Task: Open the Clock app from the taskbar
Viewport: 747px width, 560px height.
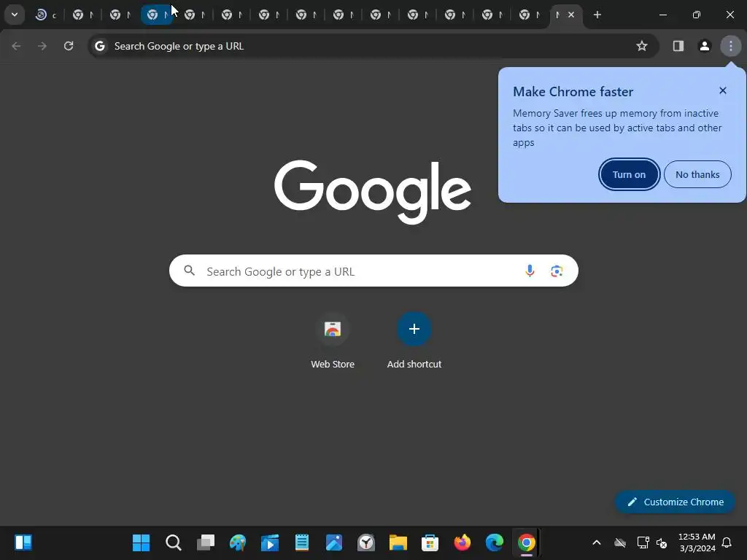Action: pyautogui.click(x=366, y=542)
